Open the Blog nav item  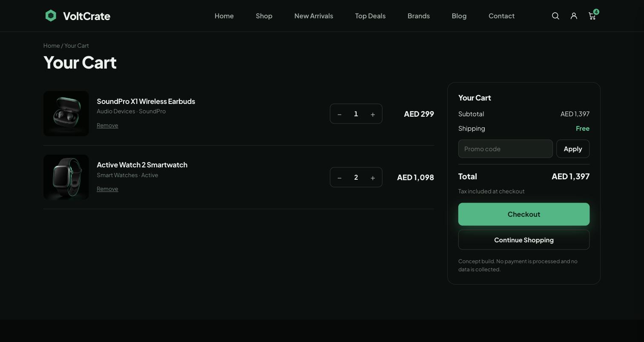click(459, 16)
